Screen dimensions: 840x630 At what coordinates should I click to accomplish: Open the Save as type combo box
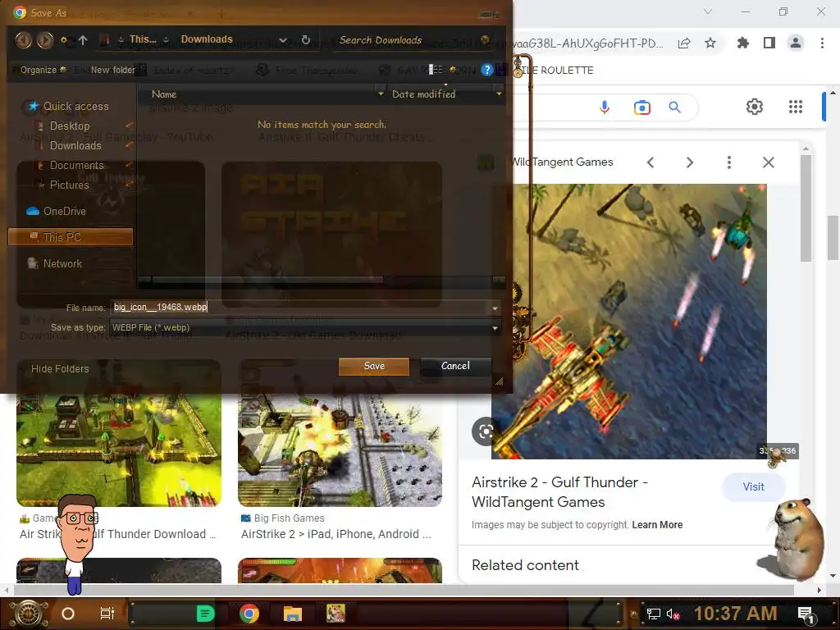coord(305,327)
